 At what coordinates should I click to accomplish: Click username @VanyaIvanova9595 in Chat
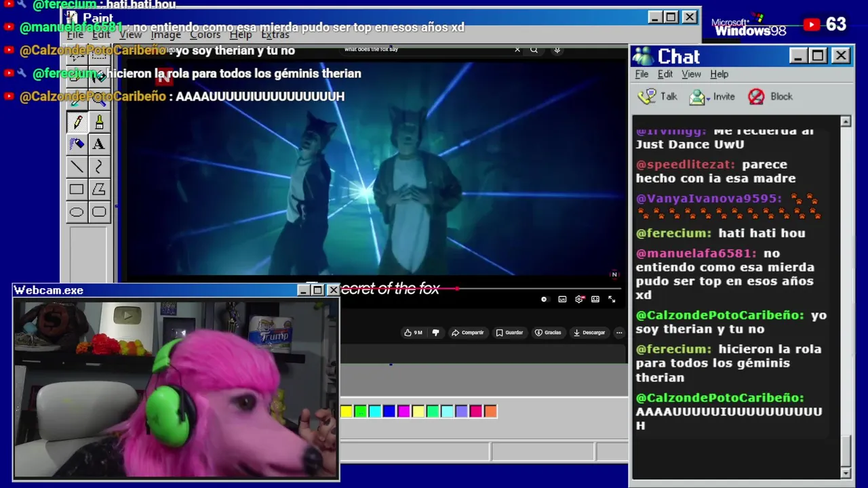[709, 199]
